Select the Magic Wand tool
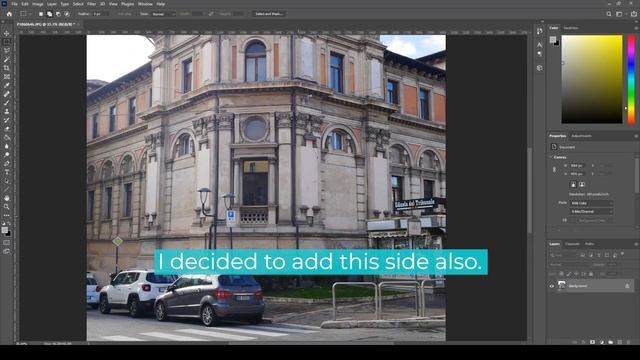Image resolution: width=640 pixels, height=360 pixels. click(x=7, y=60)
